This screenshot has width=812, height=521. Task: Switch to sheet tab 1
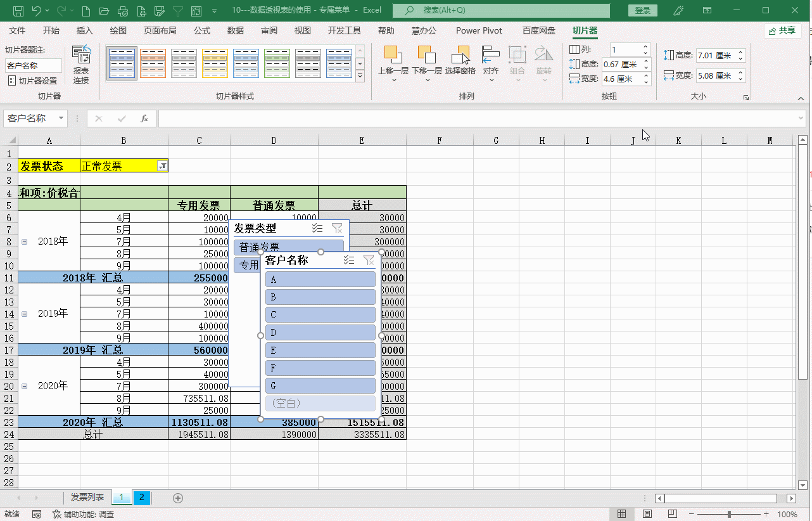[121, 498]
